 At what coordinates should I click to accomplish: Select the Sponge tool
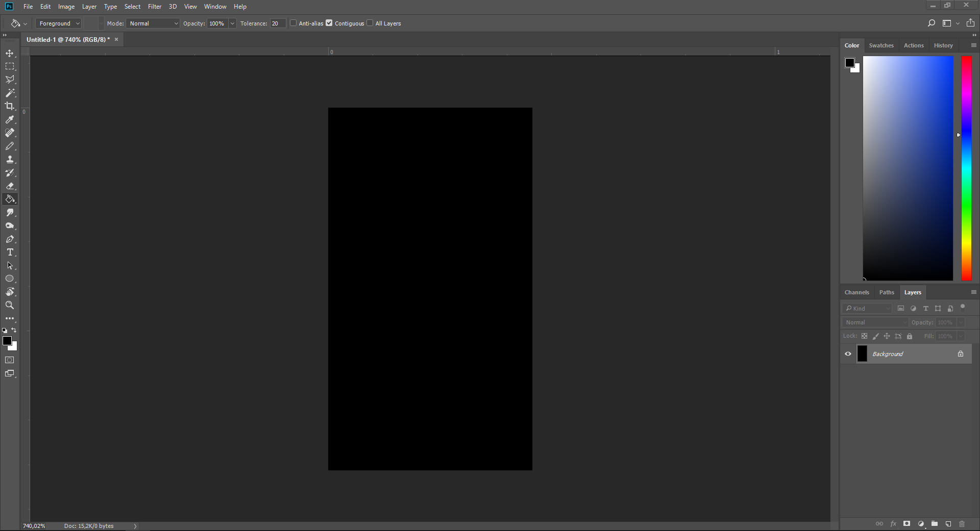[10, 225]
